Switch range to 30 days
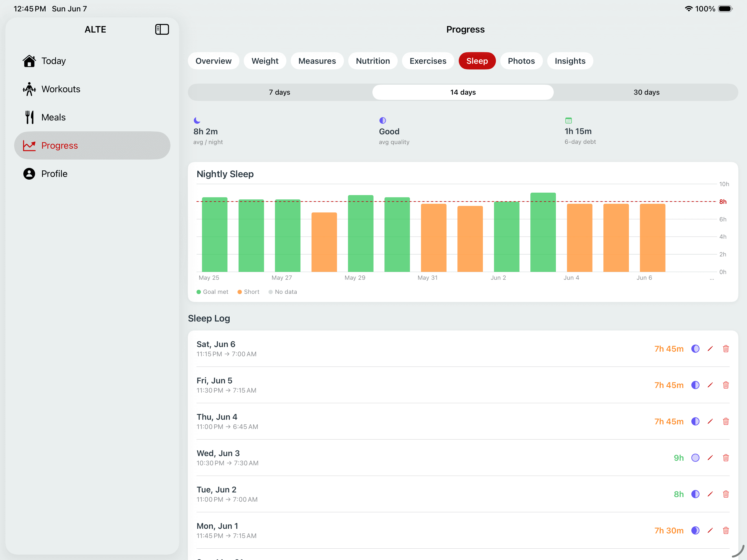 [646, 92]
